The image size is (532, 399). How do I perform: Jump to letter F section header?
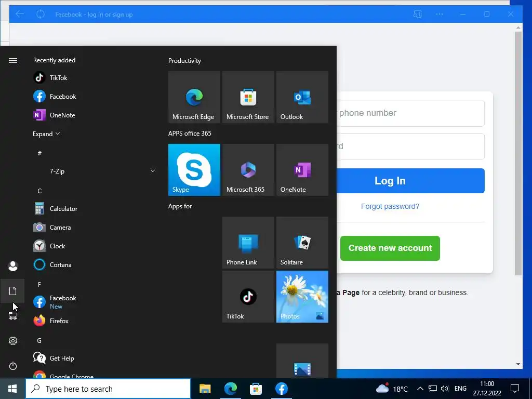pyautogui.click(x=39, y=284)
